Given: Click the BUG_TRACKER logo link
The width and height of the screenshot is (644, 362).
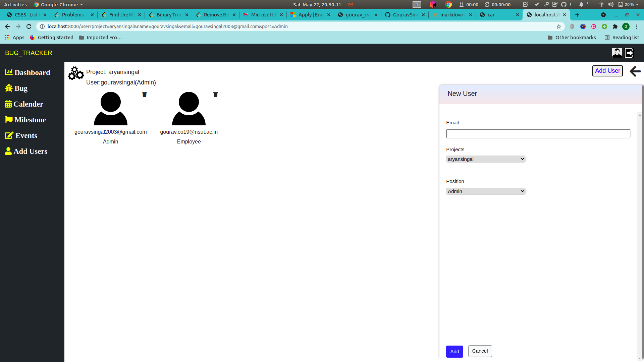Looking at the screenshot, I should coord(29,53).
